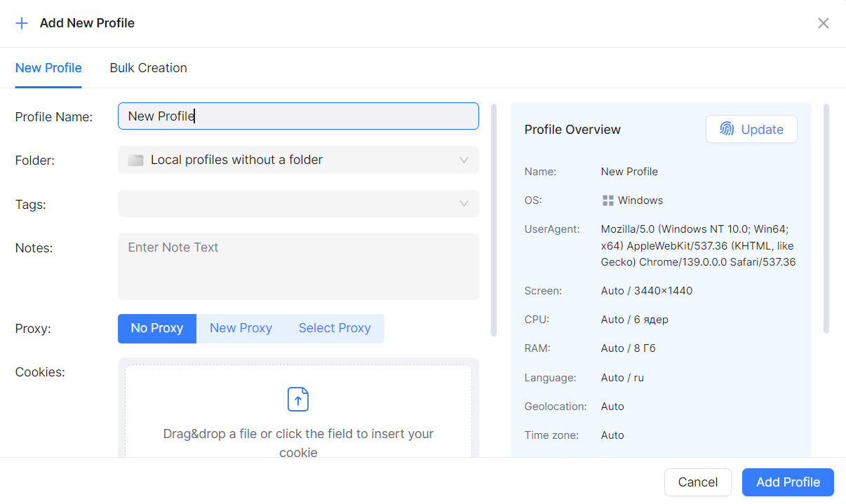The image size is (846, 504).
Task: Click the plus icon beside Add New Profile
Action: pyautogui.click(x=21, y=22)
